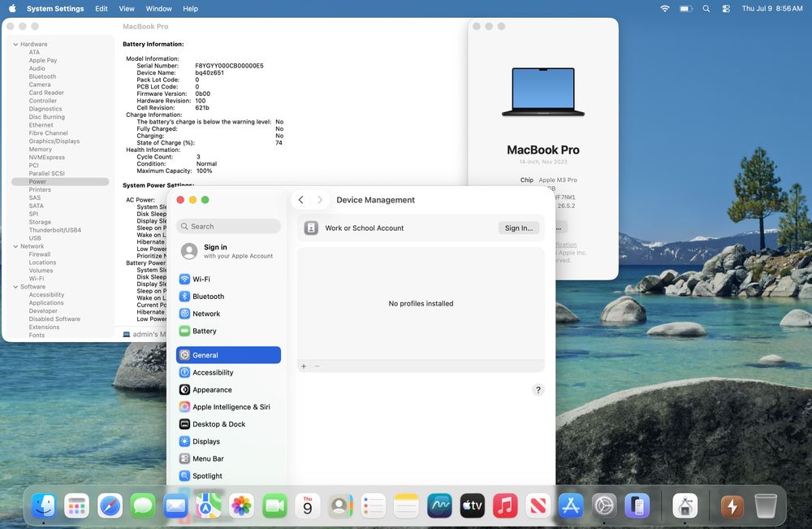Open Appearance settings
The image size is (812, 529).
[x=228, y=389]
